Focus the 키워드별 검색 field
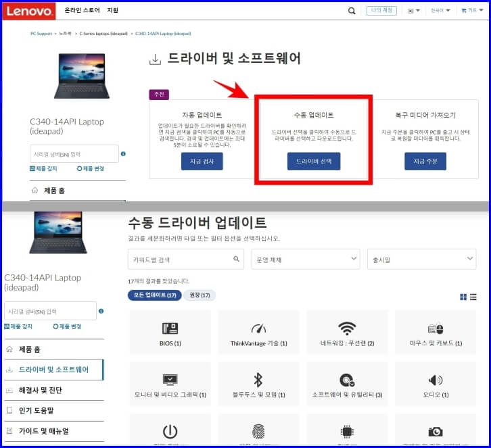The image size is (491, 448). point(186,259)
